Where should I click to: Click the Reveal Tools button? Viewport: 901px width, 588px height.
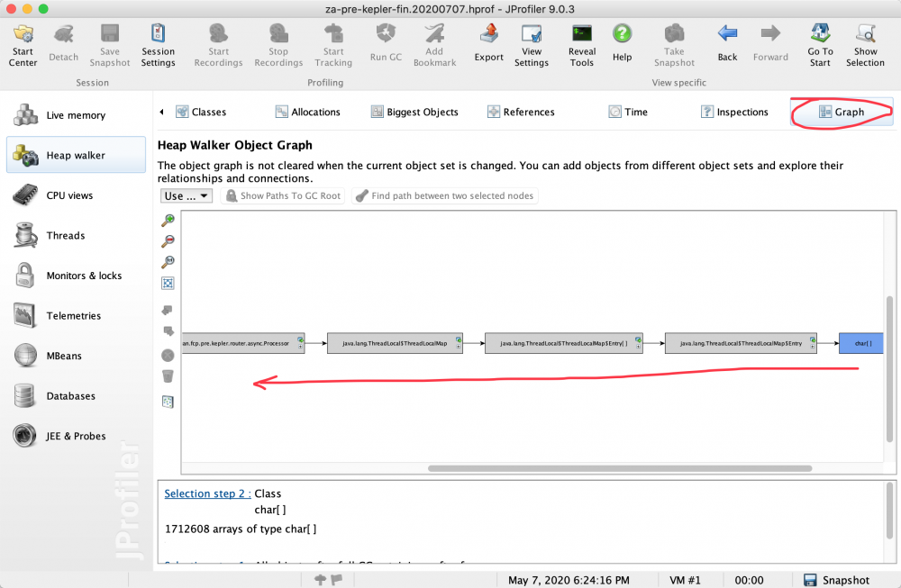pyautogui.click(x=581, y=45)
